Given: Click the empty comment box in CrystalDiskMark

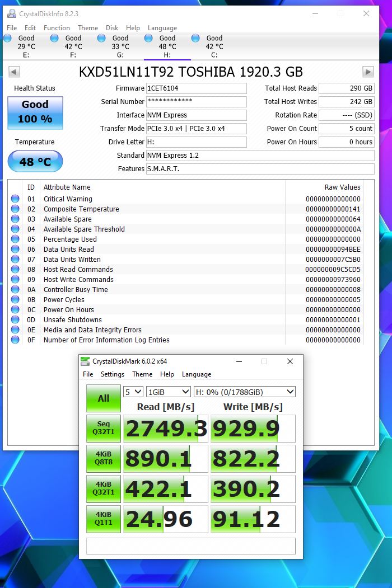Looking at the screenshot, I should tap(191, 546).
